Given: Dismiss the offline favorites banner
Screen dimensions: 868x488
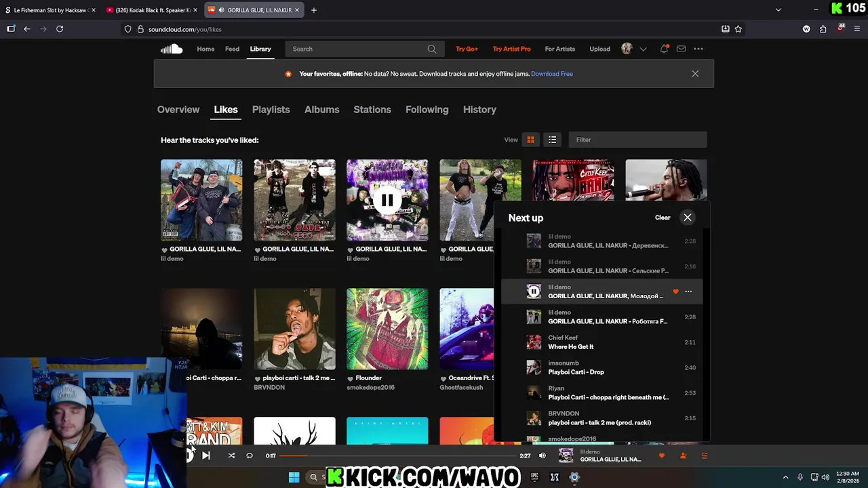Looking at the screenshot, I should (695, 73).
